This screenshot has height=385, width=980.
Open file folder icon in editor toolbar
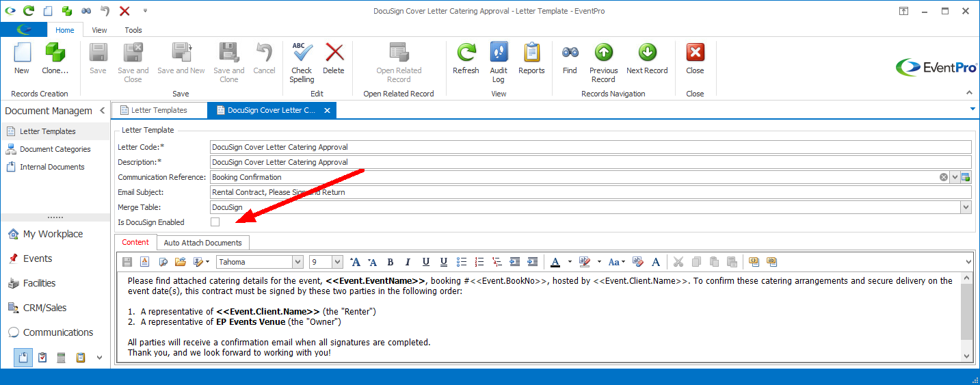tap(181, 262)
